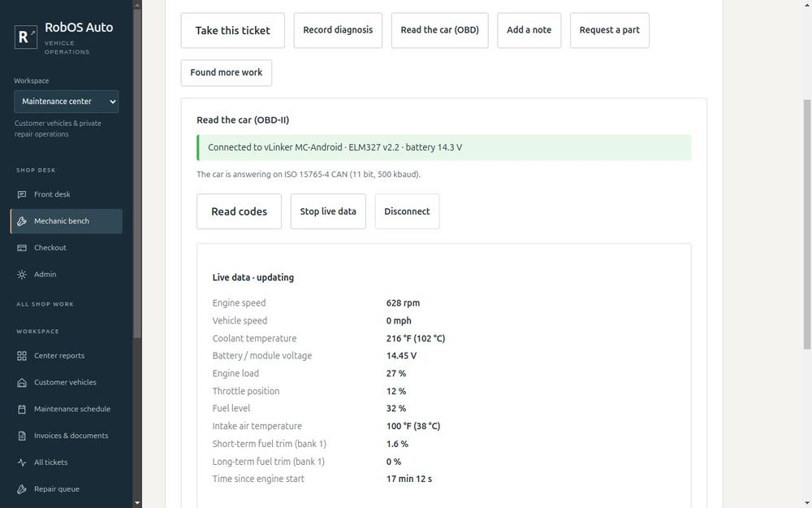Image resolution: width=812 pixels, height=508 pixels.
Task: Click Found more work button
Action: (227, 72)
